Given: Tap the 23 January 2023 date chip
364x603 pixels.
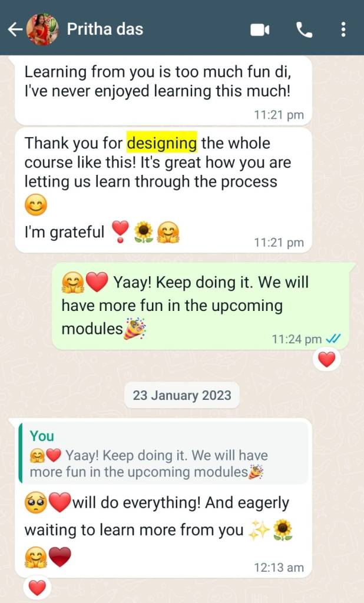Looking at the screenshot, I should [182, 395].
